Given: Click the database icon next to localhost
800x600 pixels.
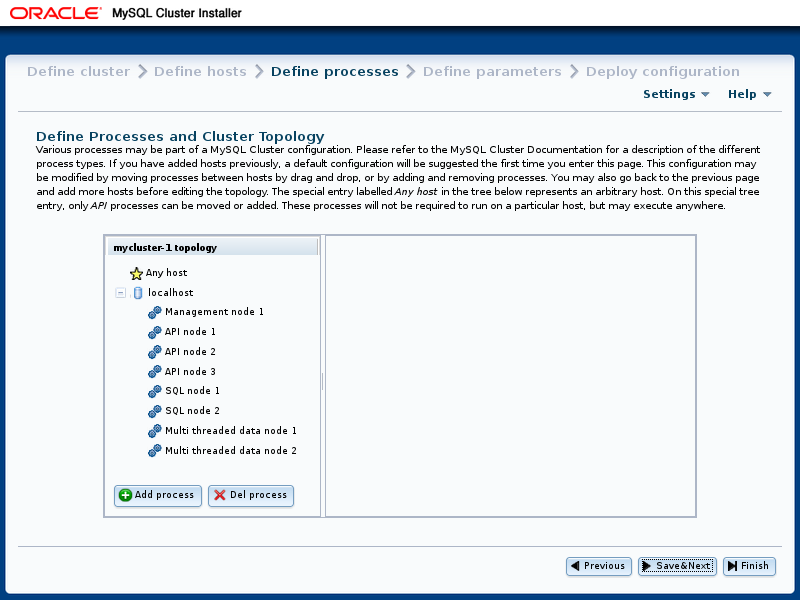Looking at the screenshot, I should (137, 292).
